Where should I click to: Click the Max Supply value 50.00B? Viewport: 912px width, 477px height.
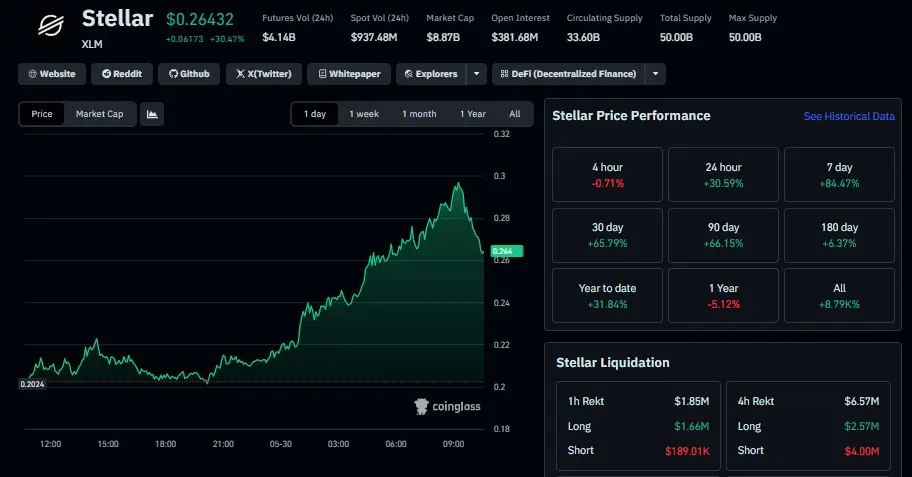[x=745, y=37]
